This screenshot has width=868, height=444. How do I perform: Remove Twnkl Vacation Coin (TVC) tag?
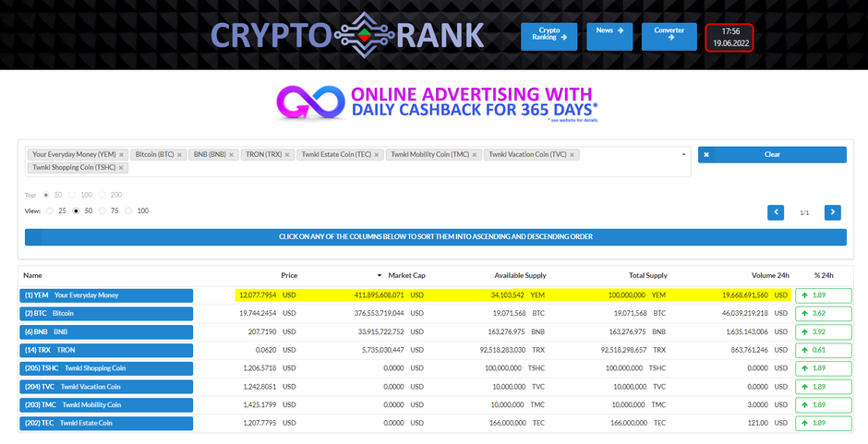click(572, 155)
